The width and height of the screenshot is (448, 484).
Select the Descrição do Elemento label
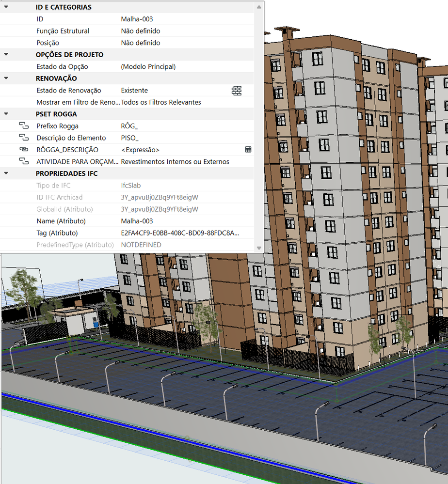tap(71, 138)
